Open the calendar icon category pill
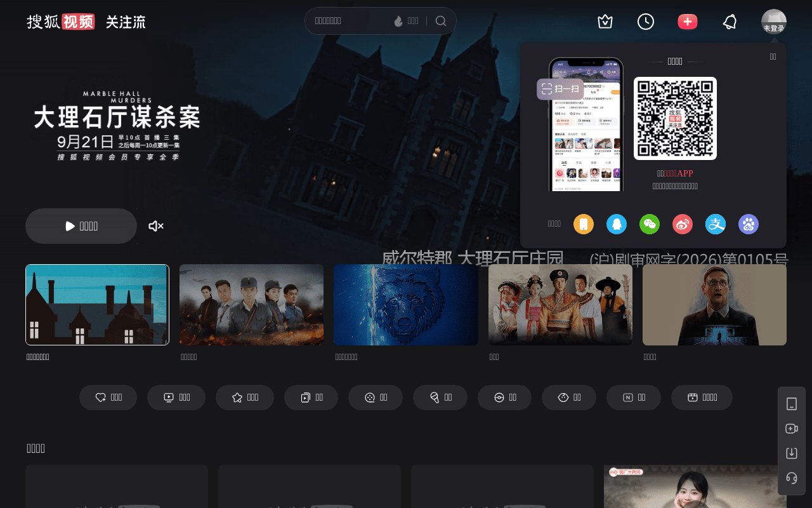 point(702,398)
